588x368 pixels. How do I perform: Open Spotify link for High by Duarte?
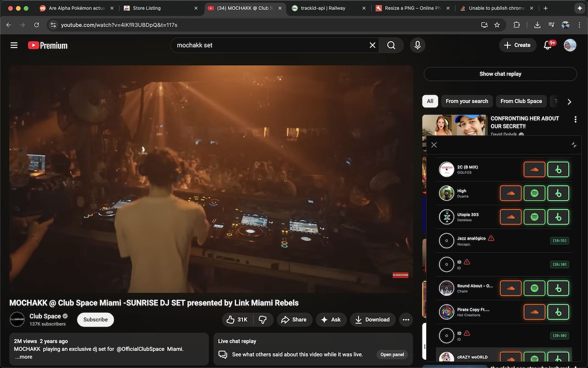click(534, 193)
